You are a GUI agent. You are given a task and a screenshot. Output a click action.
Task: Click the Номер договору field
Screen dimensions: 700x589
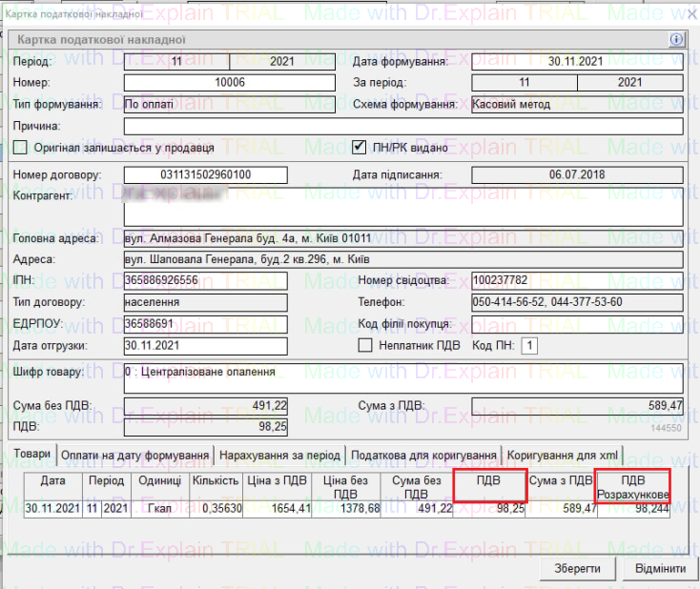205,175
